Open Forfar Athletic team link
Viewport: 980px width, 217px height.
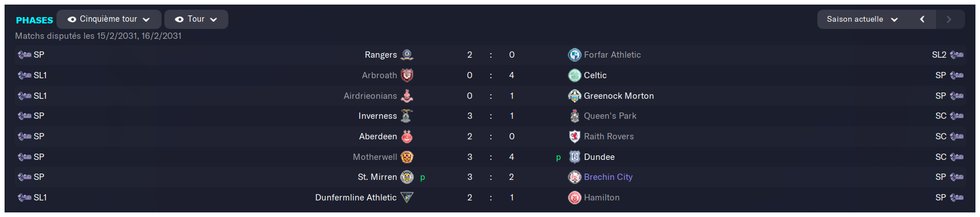(612, 55)
